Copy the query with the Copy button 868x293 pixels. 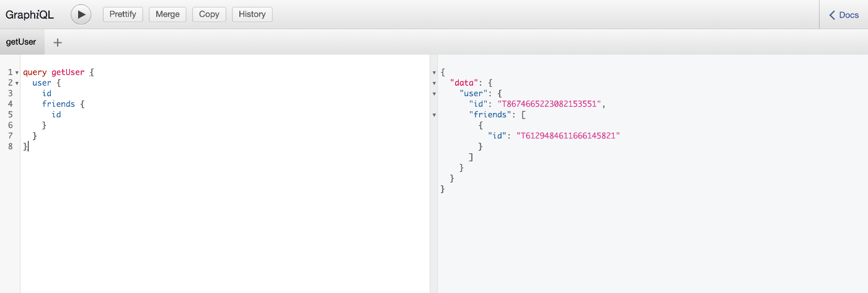209,14
